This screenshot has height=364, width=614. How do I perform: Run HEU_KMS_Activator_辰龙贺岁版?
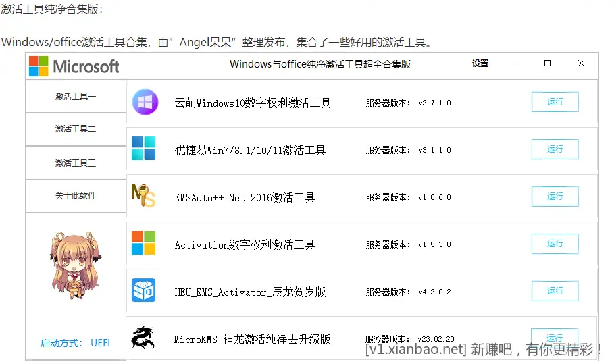[x=555, y=291]
